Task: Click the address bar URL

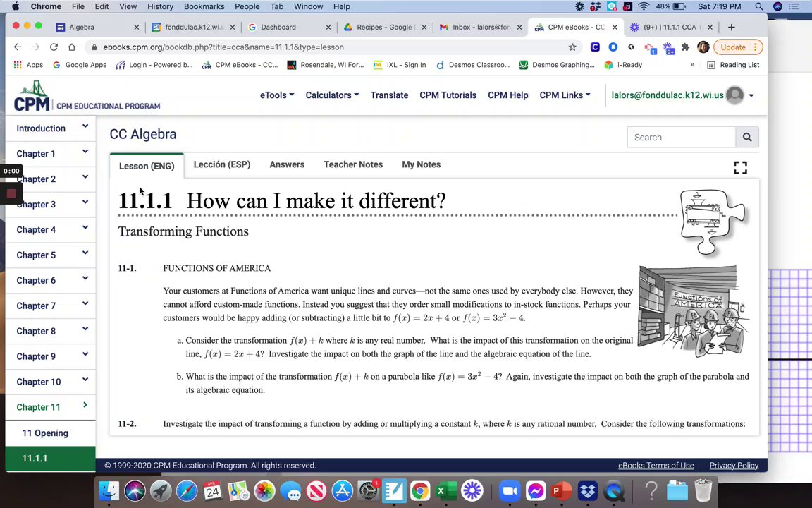Action: [223, 47]
